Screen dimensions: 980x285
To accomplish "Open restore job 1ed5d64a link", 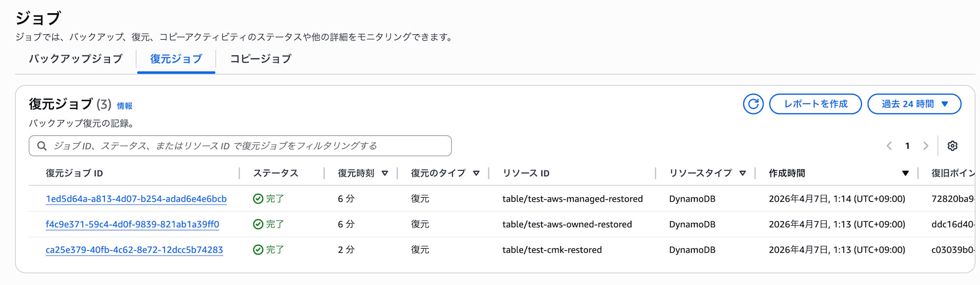I will tap(136, 199).
